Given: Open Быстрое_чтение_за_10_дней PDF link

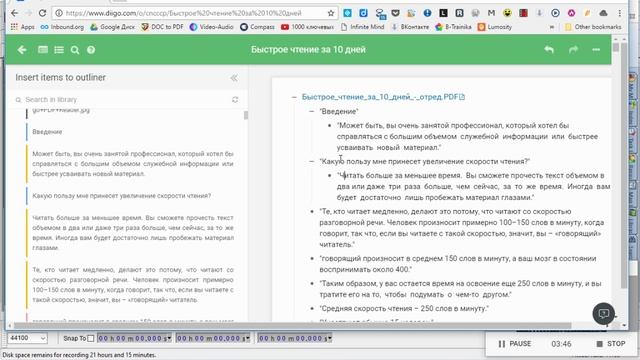Looking at the screenshot, I should (383, 97).
